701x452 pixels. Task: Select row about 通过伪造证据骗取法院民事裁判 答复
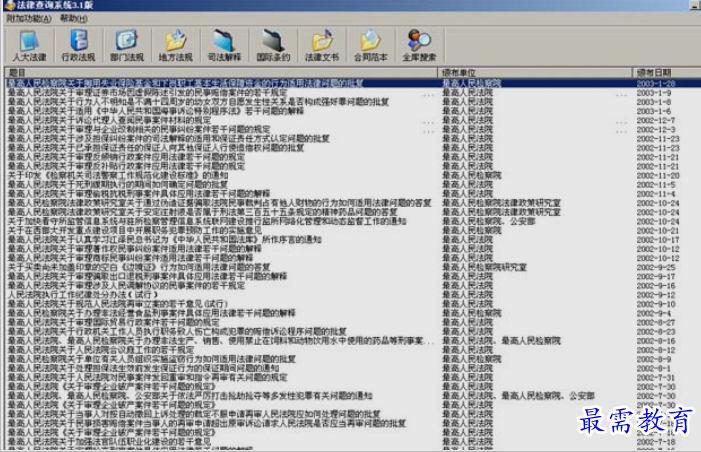(x=352, y=203)
